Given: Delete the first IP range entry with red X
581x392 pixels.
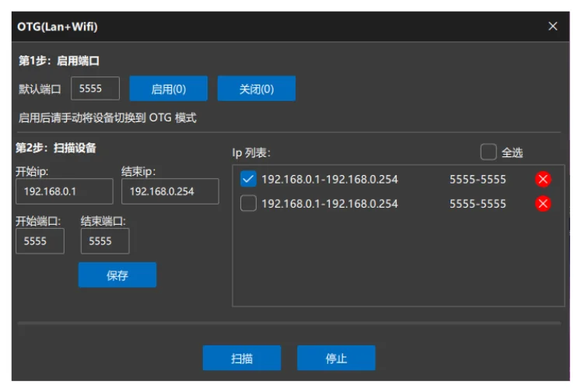Looking at the screenshot, I should [x=543, y=180].
